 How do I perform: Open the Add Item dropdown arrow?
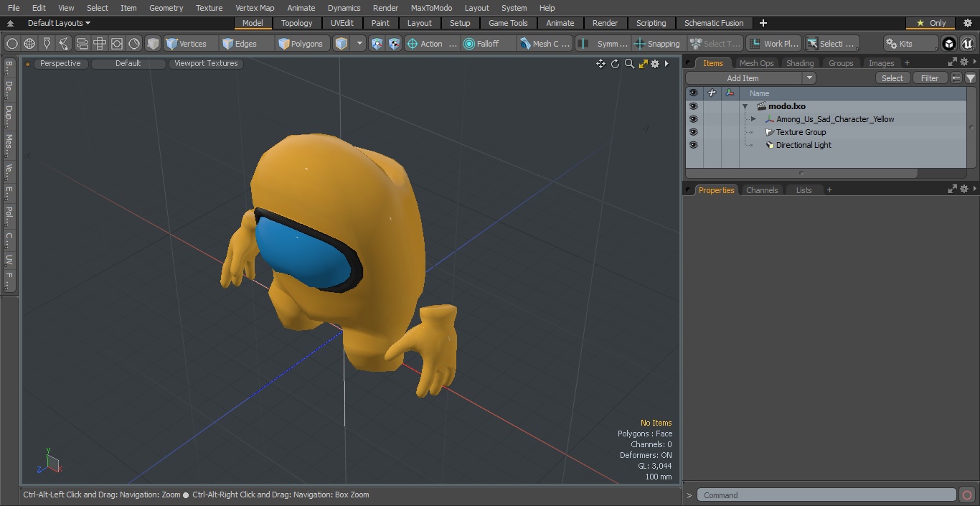coord(809,78)
